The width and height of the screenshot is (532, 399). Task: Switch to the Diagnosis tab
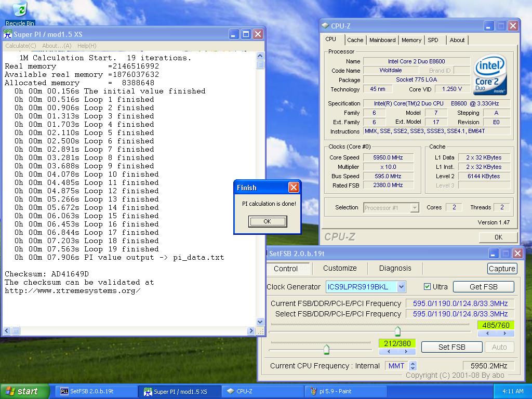(x=395, y=268)
